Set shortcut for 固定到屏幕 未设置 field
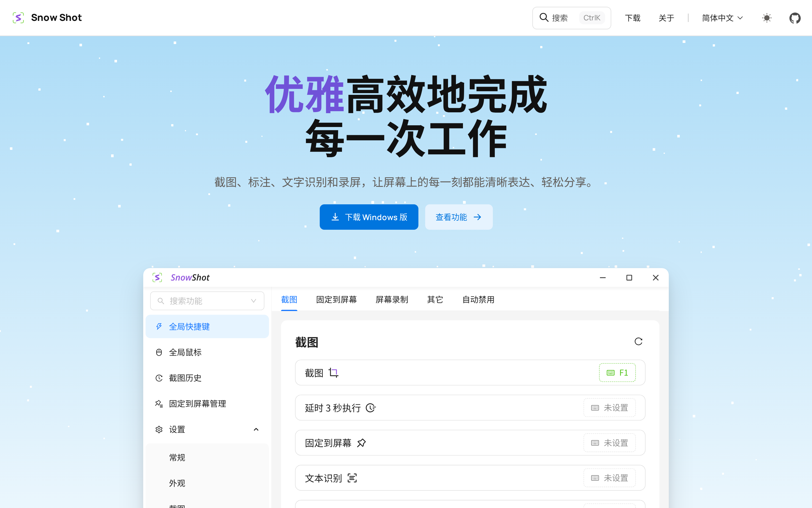Image resolution: width=812 pixels, height=508 pixels. pyautogui.click(x=609, y=443)
